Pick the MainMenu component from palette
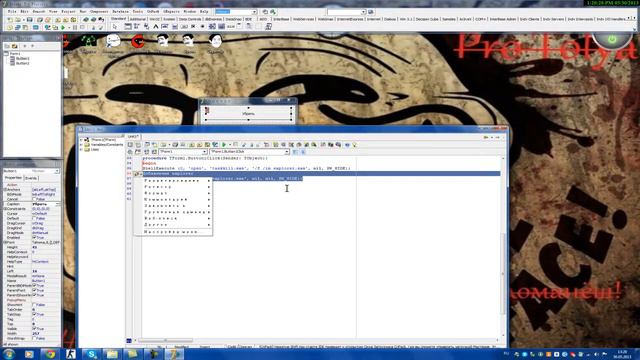Image resolution: width=640 pixels, height=360 pixels. [137, 27]
